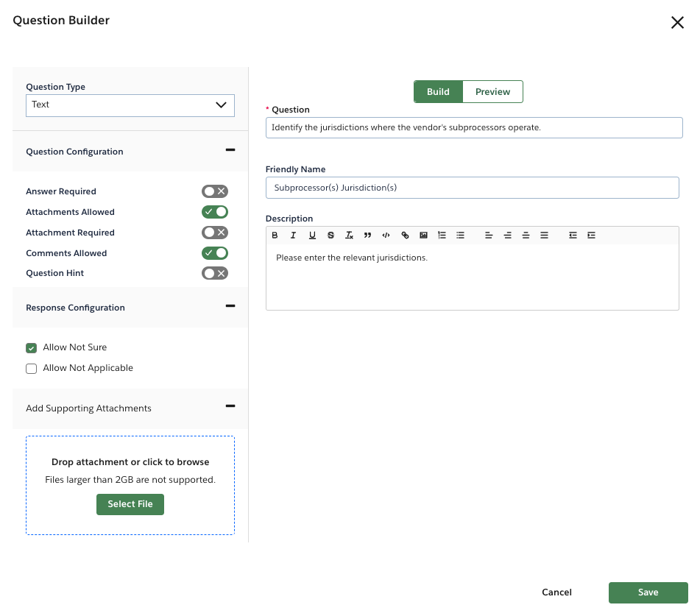Click the Select File button
700x616 pixels.
[x=130, y=504]
